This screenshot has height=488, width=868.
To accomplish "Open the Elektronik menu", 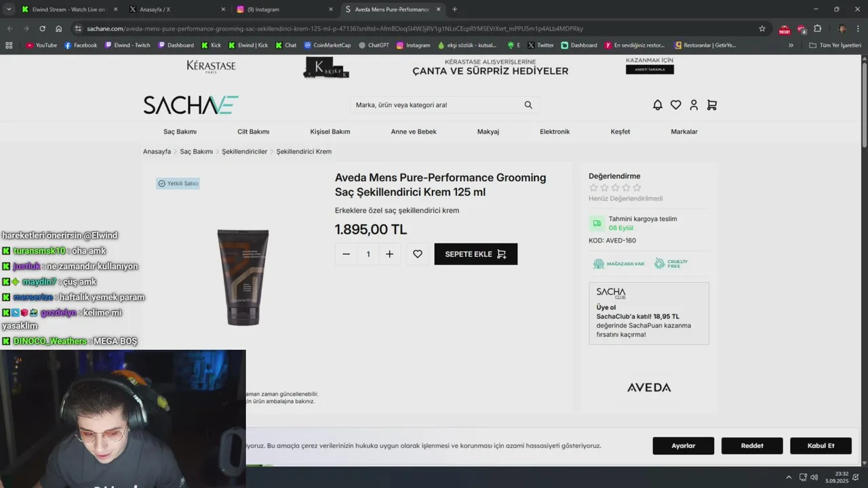I will click(x=555, y=131).
